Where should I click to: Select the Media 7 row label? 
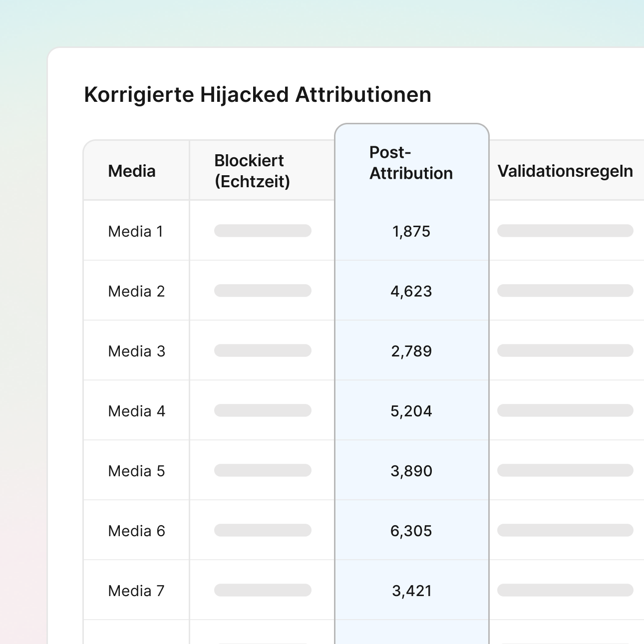136,591
